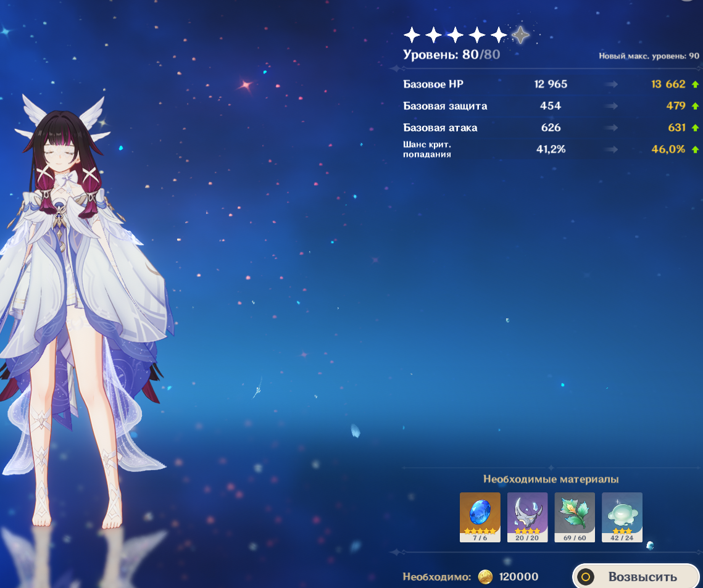The height and width of the screenshot is (588, 703).
Task: Click Новый макс. уровень: 90 label
Action: tap(649, 56)
